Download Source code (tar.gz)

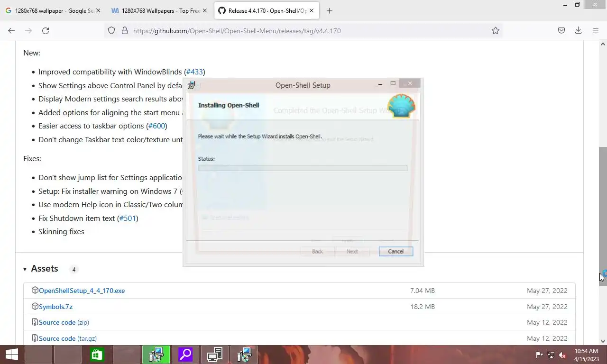coord(68,338)
